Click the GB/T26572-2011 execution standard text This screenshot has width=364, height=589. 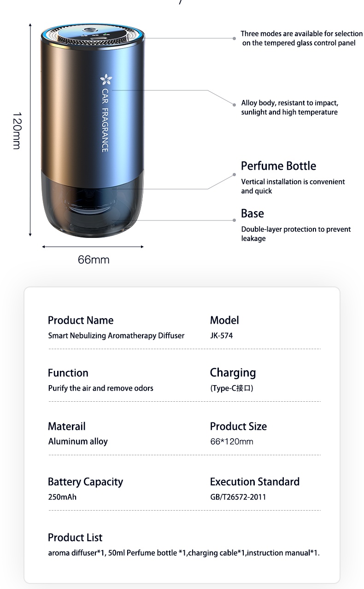pyautogui.click(x=238, y=497)
